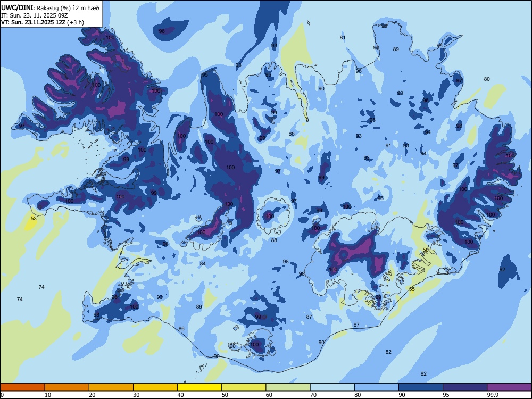
Task: Click the humidity value 91 on the map
Action: (x=388, y=145)
